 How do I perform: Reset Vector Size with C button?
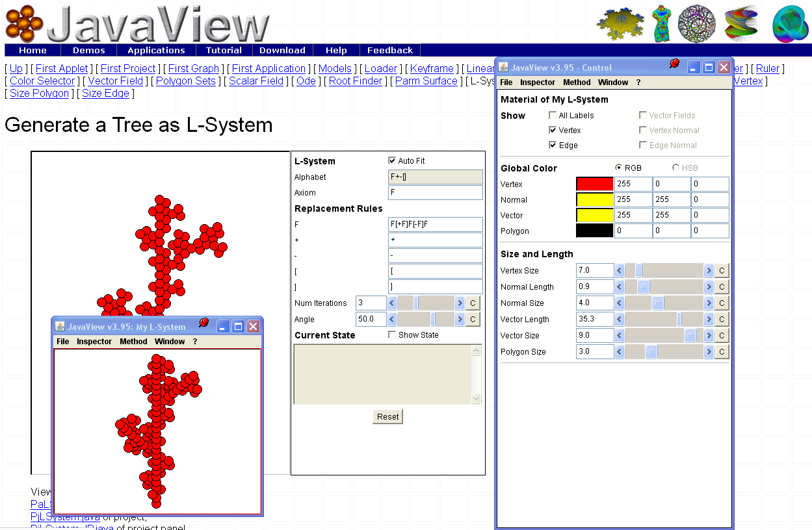[x=722, y=336]
